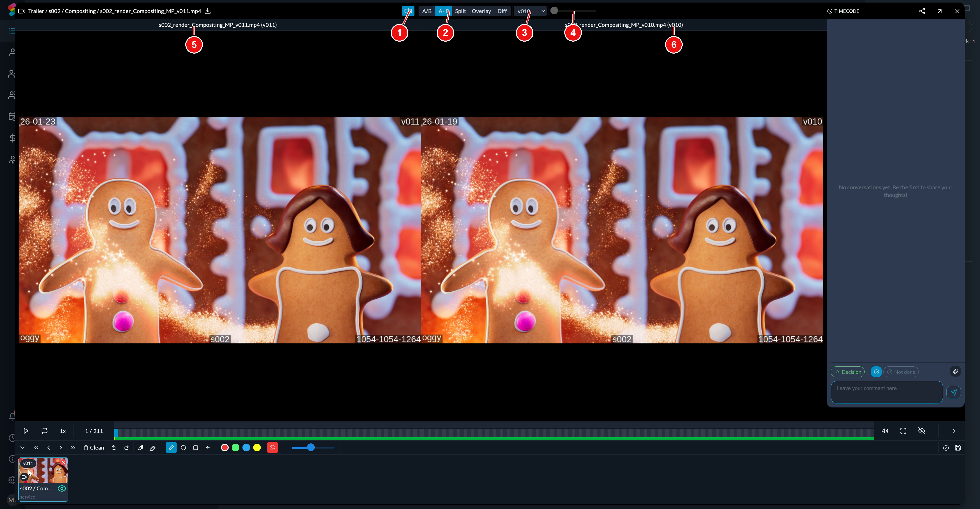Change the 1x playback speed
The height and width of the screenshot is (509, 980).
pyautogui.click(x=63, y=431)
